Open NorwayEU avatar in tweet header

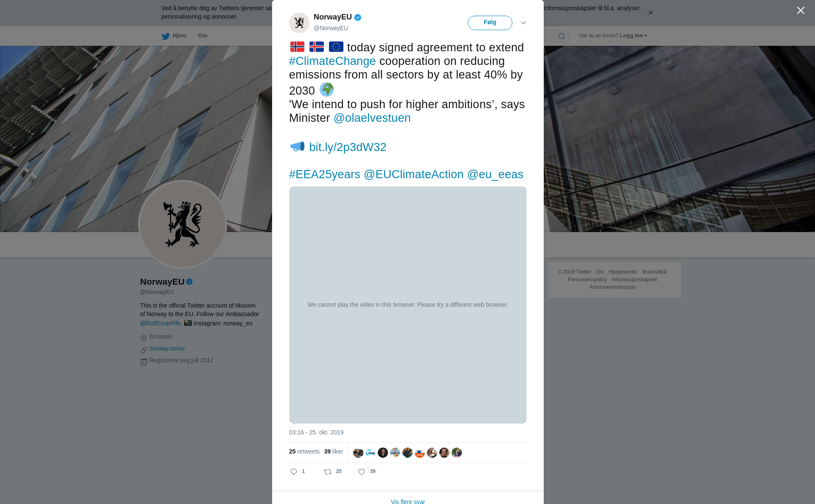coord(299,23)
